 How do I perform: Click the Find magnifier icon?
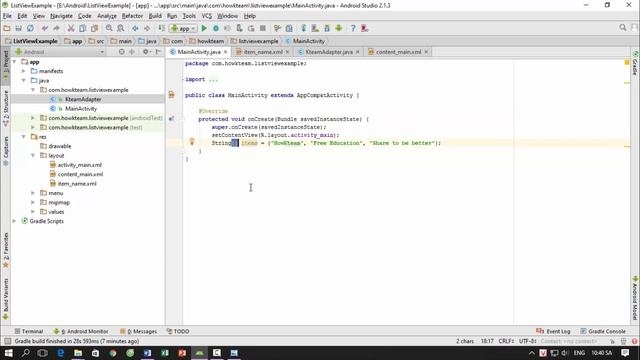point(109,28)
